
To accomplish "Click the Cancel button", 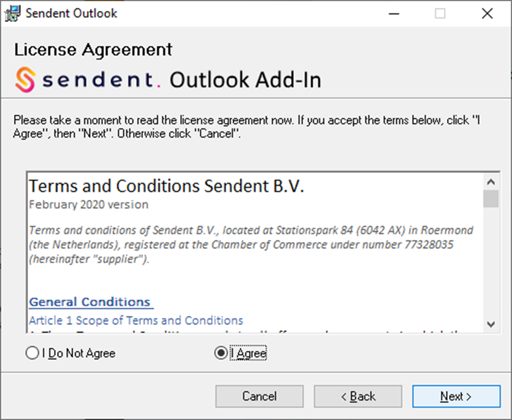I will (x=259, y=396).
